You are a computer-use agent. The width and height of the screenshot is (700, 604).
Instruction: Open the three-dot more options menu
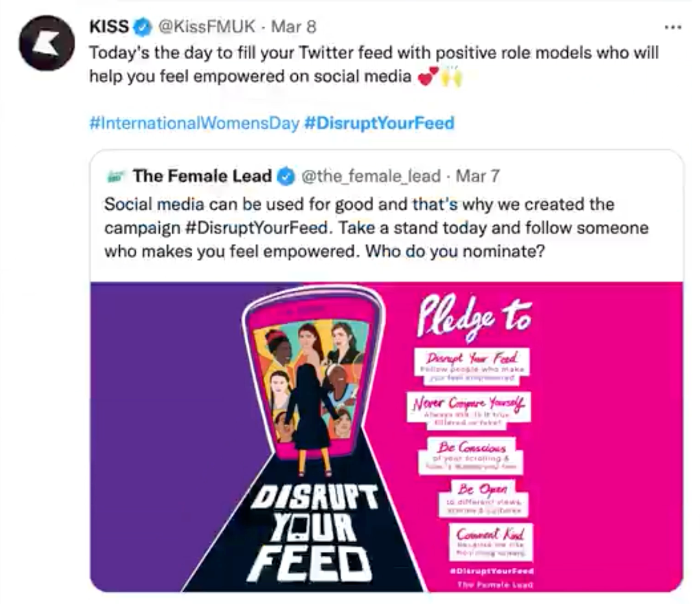pos(672,27)
